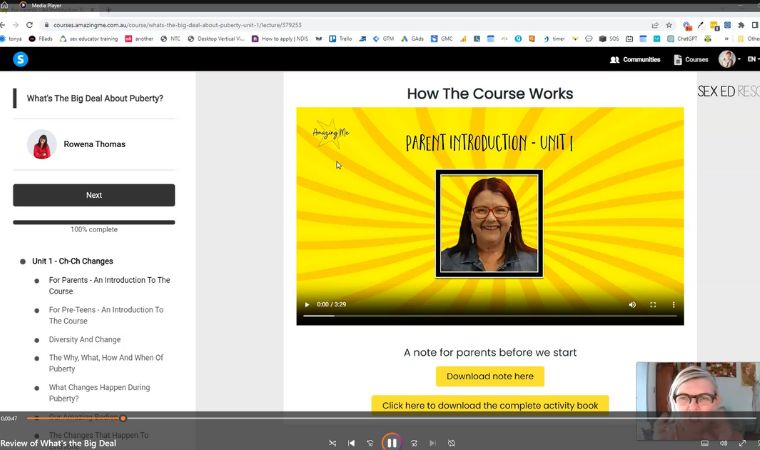The width and height of the screenshot is (760, 450).
Task: Click Media Player home icon
Action: tap(4, 5)
